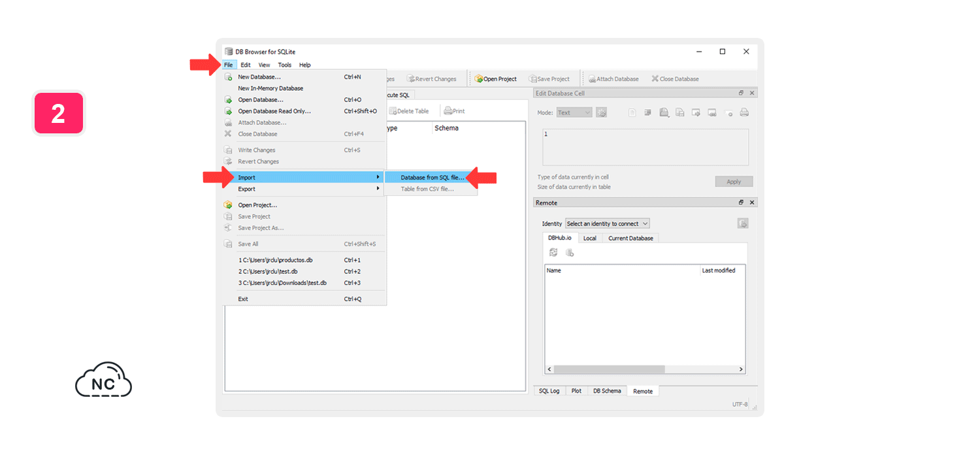This screenshot has width=980, height=455.
Task: Float the Edit Database Cell panel
Action: pyautogui.click(x=742, y=93)
